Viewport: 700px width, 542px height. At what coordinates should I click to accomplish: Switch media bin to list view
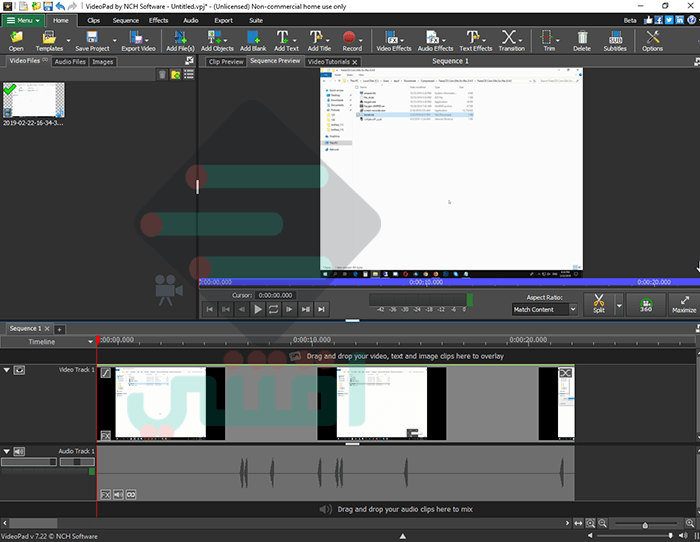[x=189, y=75]
